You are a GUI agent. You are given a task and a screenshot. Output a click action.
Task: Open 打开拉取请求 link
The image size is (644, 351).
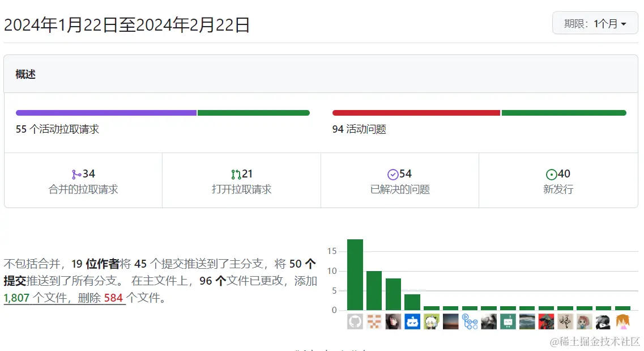tap(241, 189)
